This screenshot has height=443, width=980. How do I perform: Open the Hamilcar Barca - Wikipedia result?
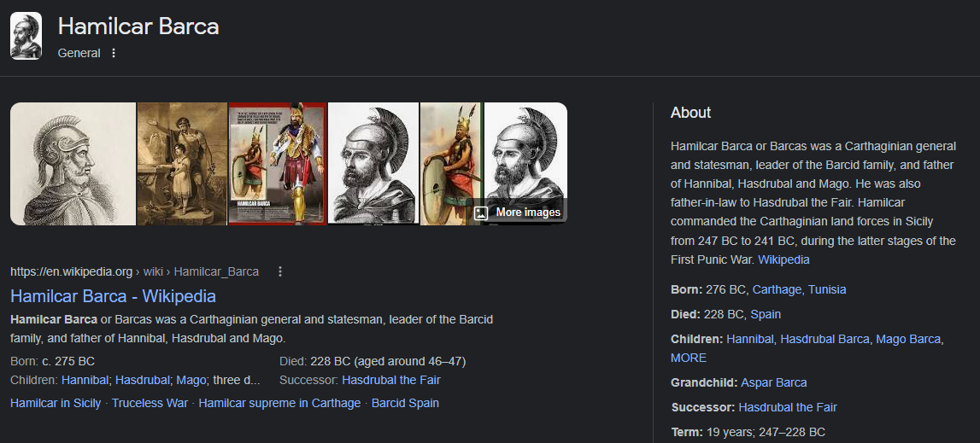(x=113, y=296)
